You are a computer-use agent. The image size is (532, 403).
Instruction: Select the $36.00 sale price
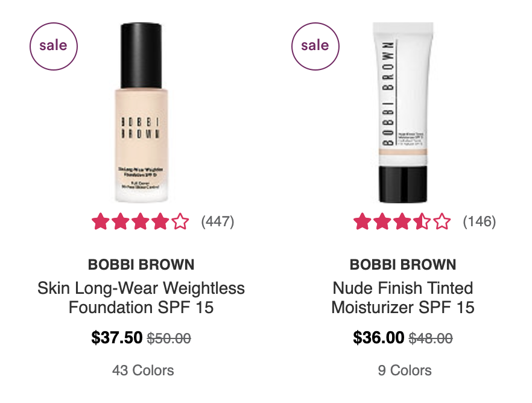379,337
